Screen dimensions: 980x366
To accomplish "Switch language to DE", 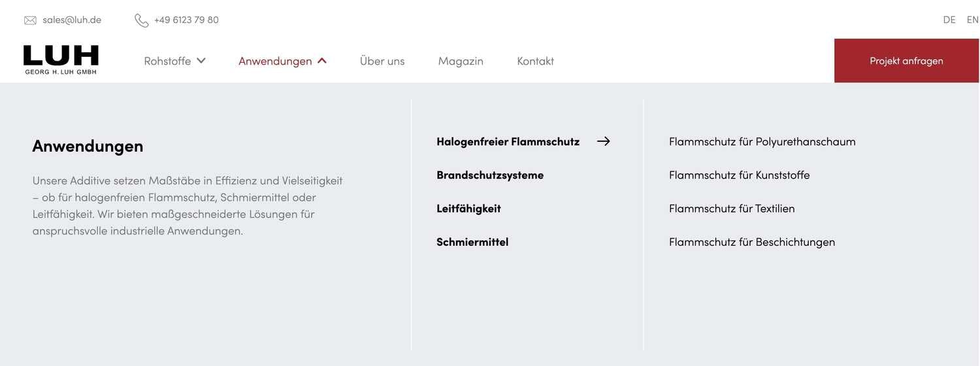I will click(949, 20).
